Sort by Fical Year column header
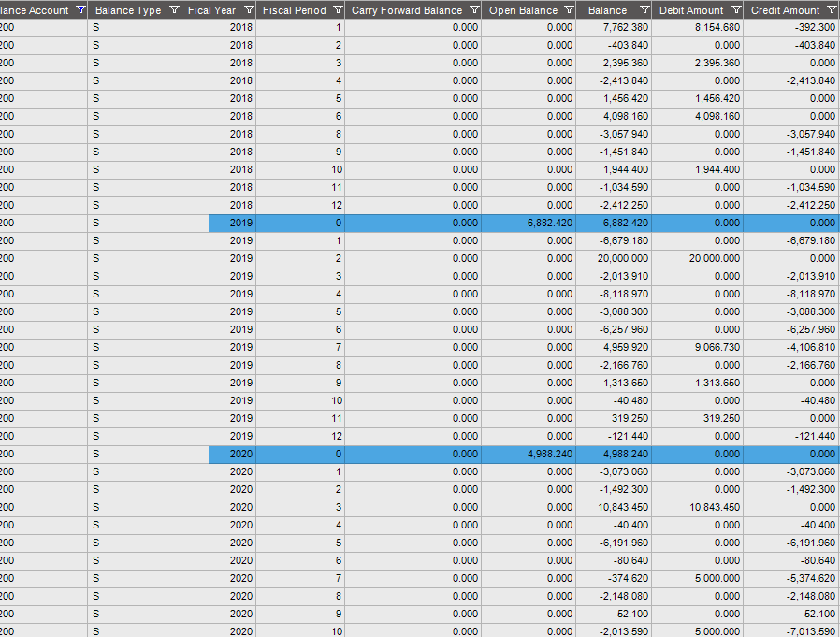 pyautogui.click(x=211, y=10)
